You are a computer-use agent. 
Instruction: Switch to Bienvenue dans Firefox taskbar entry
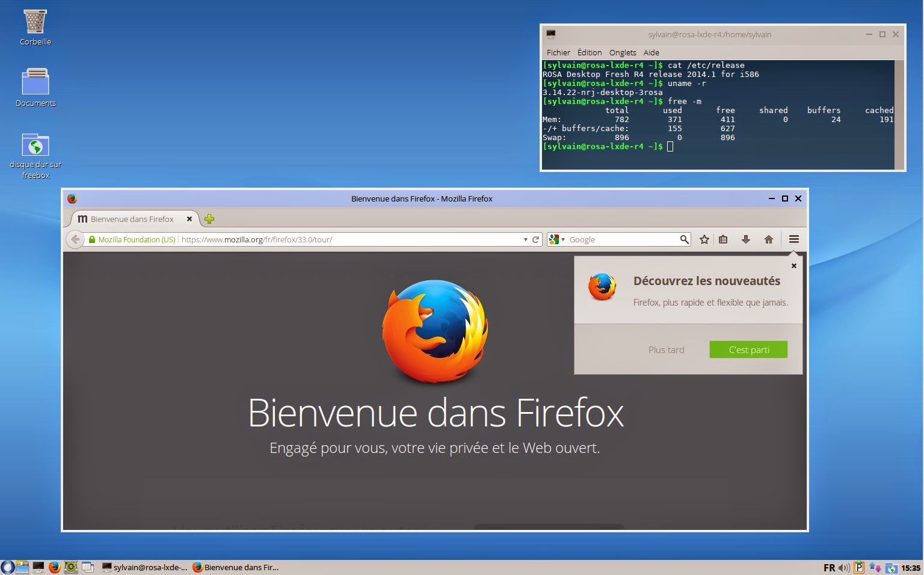[236, 567]
